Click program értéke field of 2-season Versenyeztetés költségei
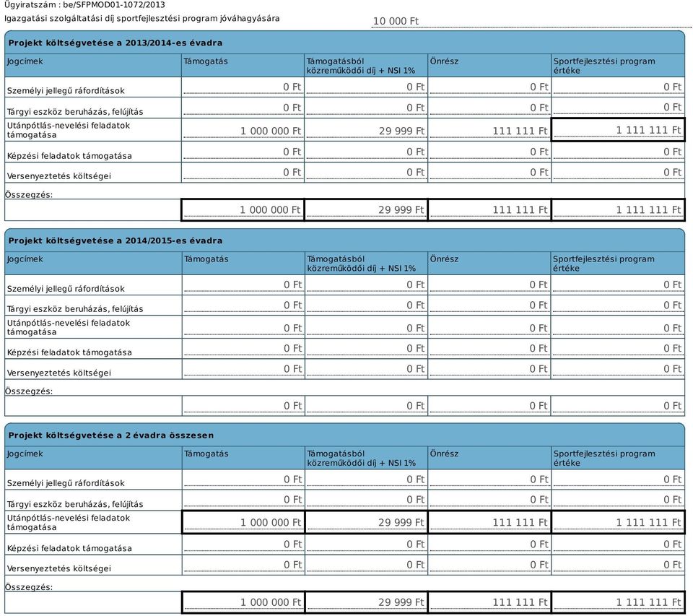The height and width of the screenshot is (616, 693). (618, 565)
